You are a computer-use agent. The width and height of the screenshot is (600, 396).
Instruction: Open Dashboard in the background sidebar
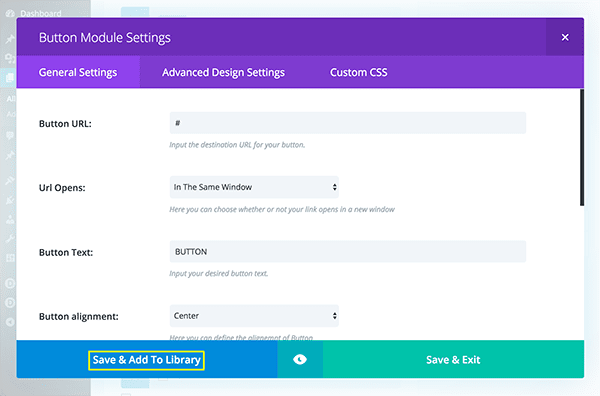41,13
